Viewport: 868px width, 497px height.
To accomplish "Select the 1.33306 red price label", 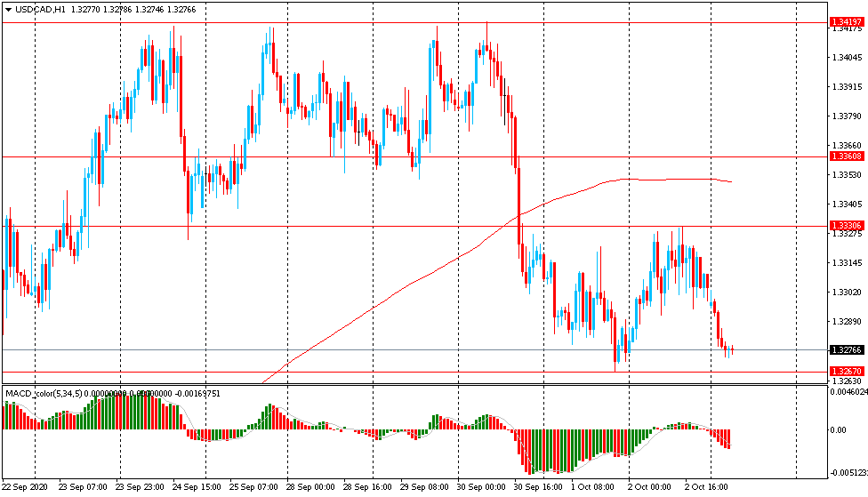I will 847,225.
